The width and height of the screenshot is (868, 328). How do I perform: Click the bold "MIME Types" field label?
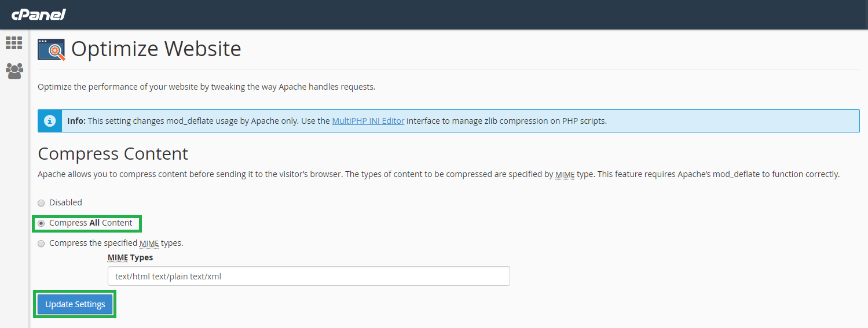[130, 257]
